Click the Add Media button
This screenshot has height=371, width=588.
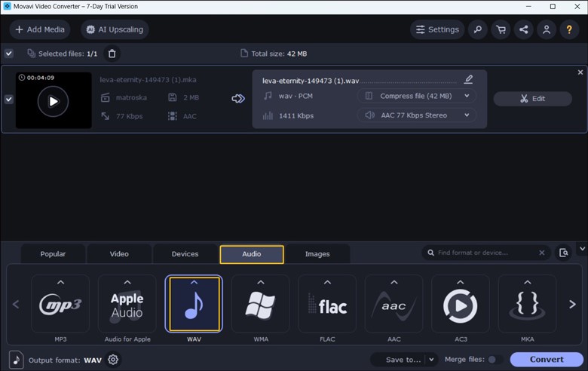tap(40, 29)
